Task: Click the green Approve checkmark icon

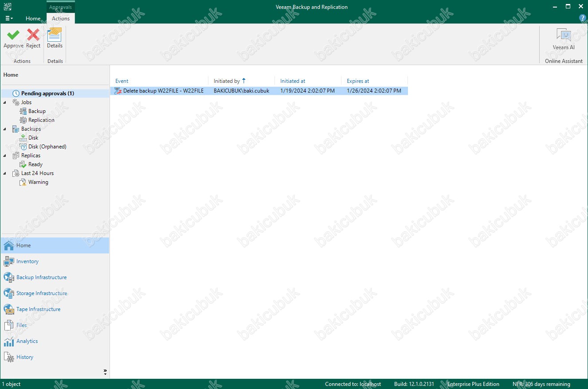Action: [x=13, y=35]
